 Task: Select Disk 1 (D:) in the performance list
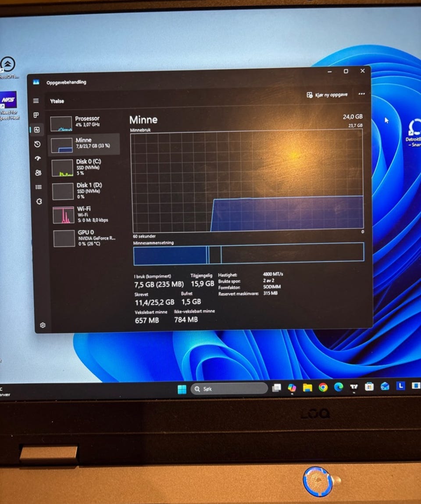click(x=86, y=191)
